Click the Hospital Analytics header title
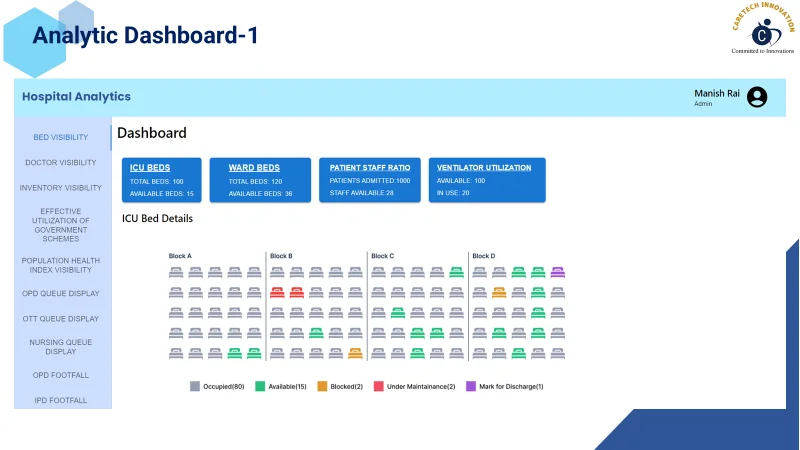 pos(77,96)
